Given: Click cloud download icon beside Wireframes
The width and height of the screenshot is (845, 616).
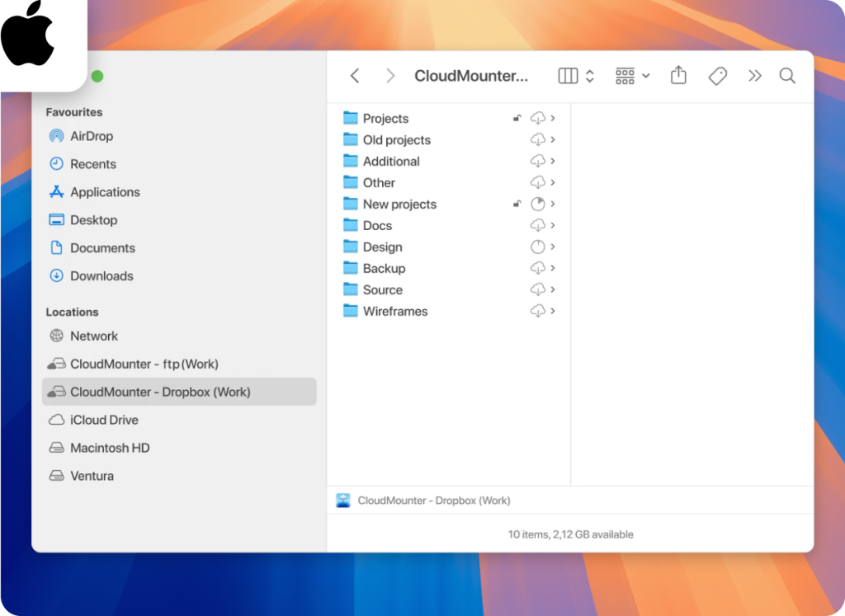Looking at the screenshot, I should point(538,312).
